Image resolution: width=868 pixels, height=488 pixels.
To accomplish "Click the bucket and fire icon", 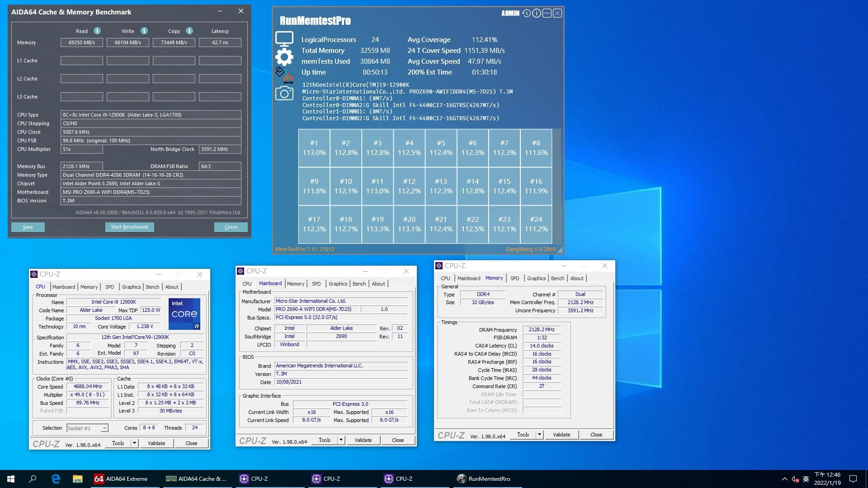I will click(284, 75).
